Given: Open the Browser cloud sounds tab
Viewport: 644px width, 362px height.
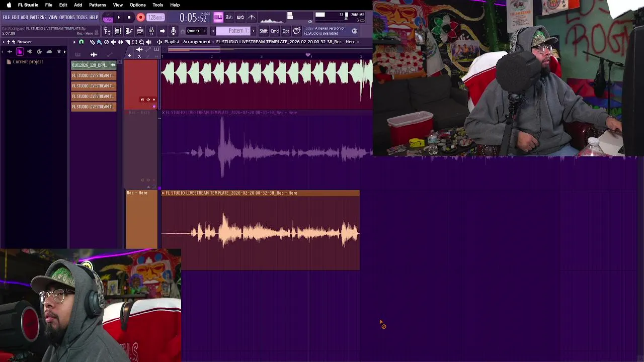Looking at the screenshot, I should [49, 51].
